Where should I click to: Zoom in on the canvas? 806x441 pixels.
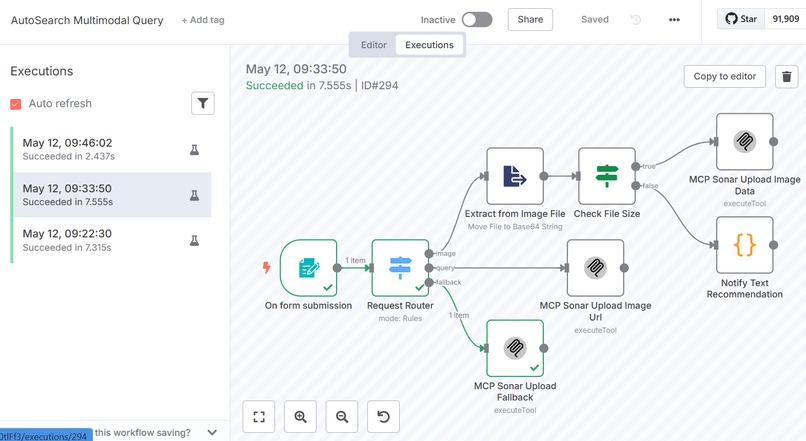301,416
